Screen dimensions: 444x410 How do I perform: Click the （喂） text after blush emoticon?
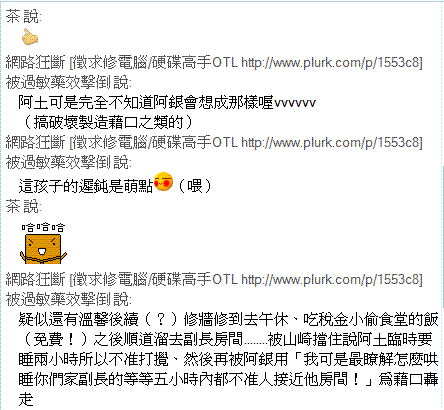pos(195,185)
